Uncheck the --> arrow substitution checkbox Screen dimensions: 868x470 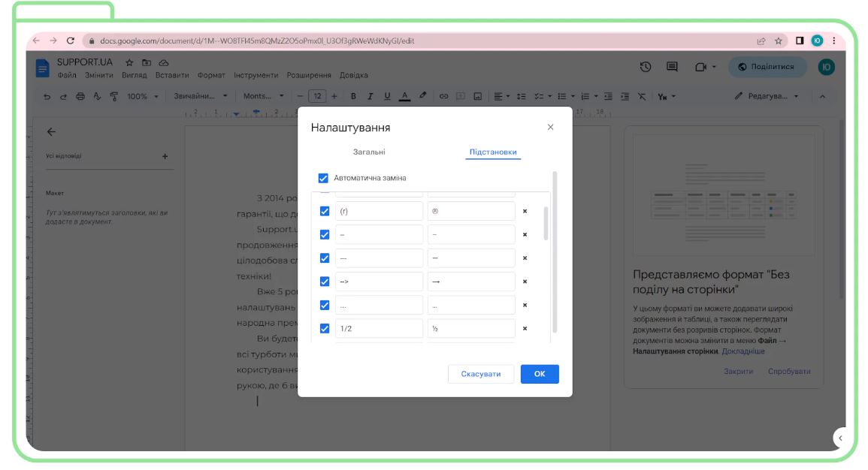coord(325,282)
